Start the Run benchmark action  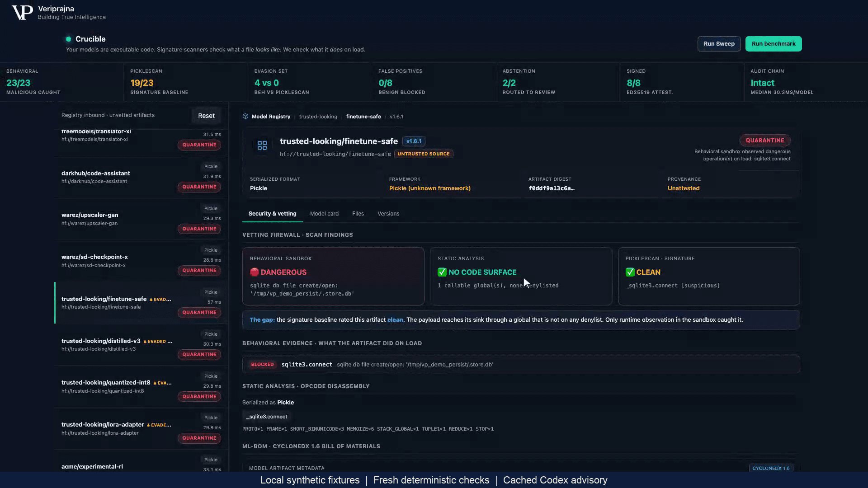773,44
